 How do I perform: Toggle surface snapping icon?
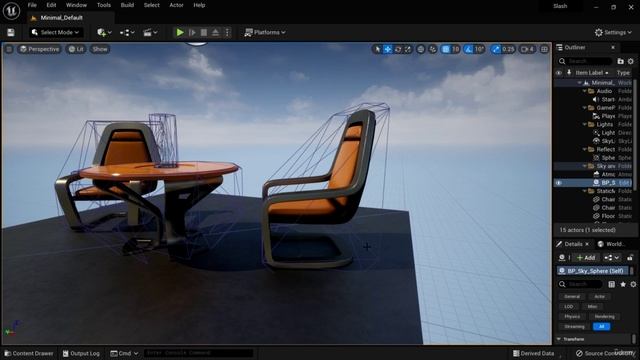(433, 49)
